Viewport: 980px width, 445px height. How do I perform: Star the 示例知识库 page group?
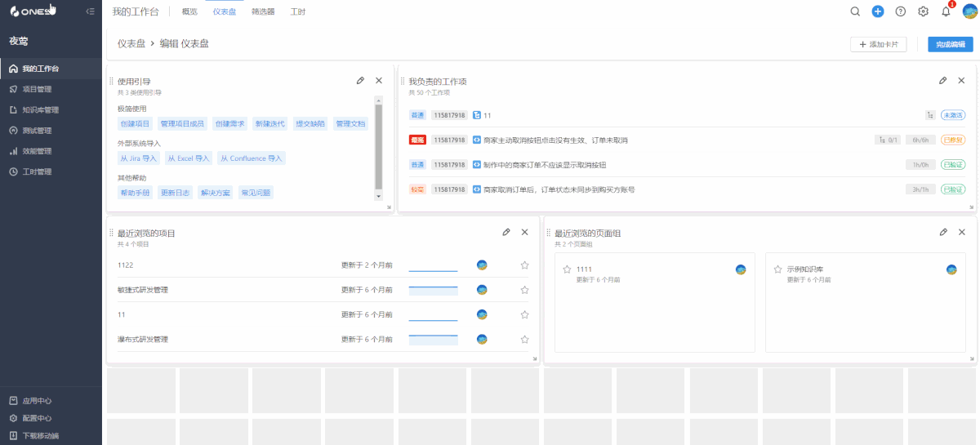[777, 269]
